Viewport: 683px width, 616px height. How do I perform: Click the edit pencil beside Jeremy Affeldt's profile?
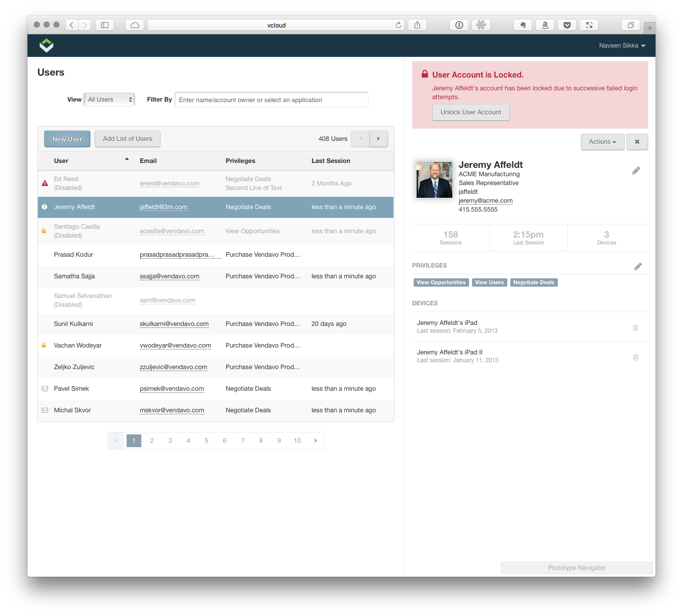click(636, 171)
